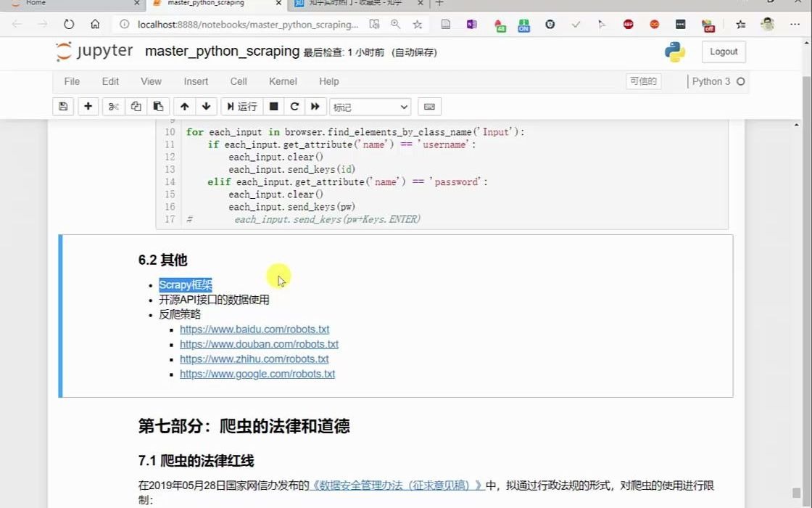812x508 pixels.
Task: Add a new cell with the plus icon
Action: [x=88, y=106]
